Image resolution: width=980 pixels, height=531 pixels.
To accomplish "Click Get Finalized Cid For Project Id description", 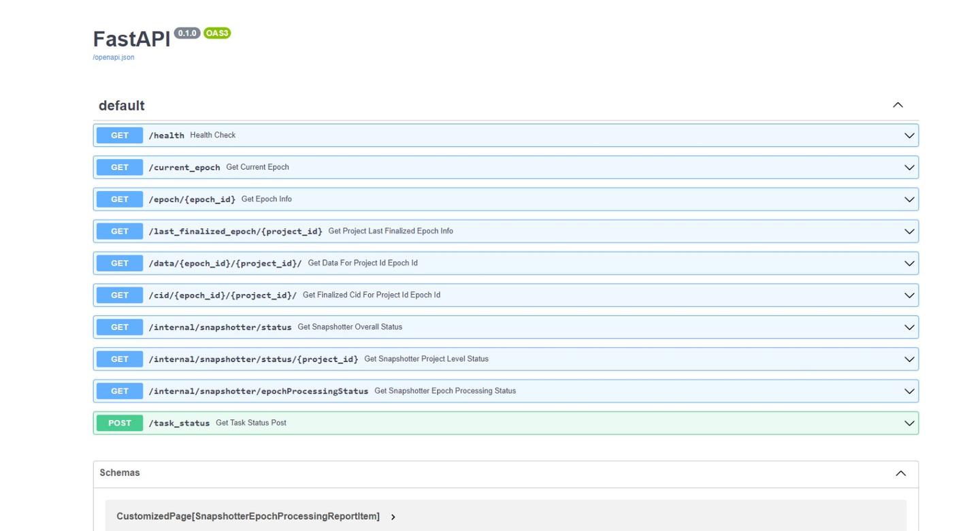I will [x=372, y=295].
